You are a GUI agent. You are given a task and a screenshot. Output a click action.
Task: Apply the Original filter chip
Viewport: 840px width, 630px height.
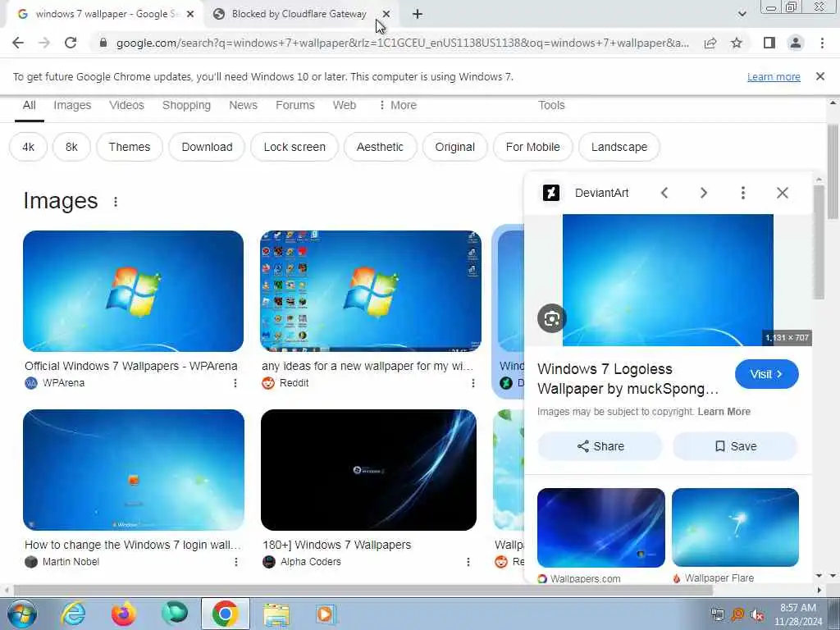[454, 147]
